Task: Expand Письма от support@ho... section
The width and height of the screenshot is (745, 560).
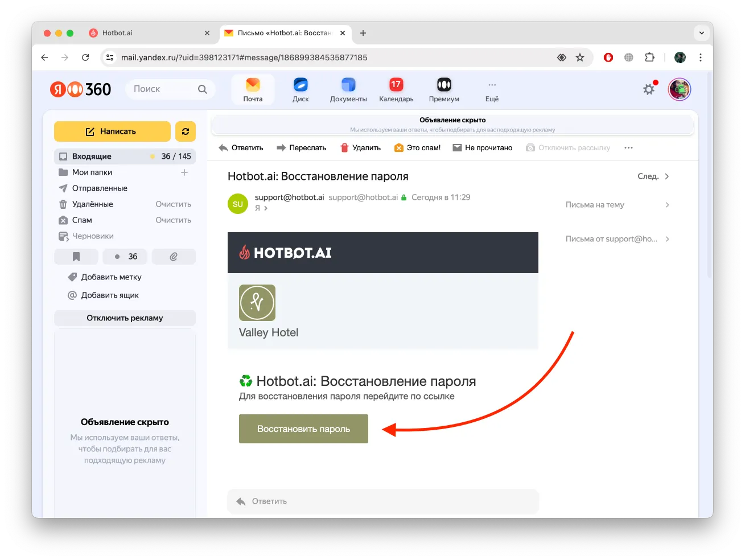Action: click(618, 239)
